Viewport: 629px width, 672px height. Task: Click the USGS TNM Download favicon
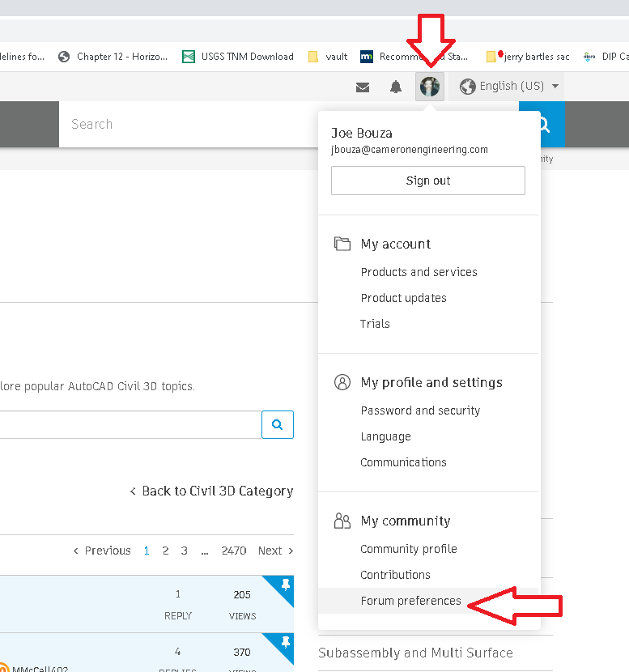[189, 57]
